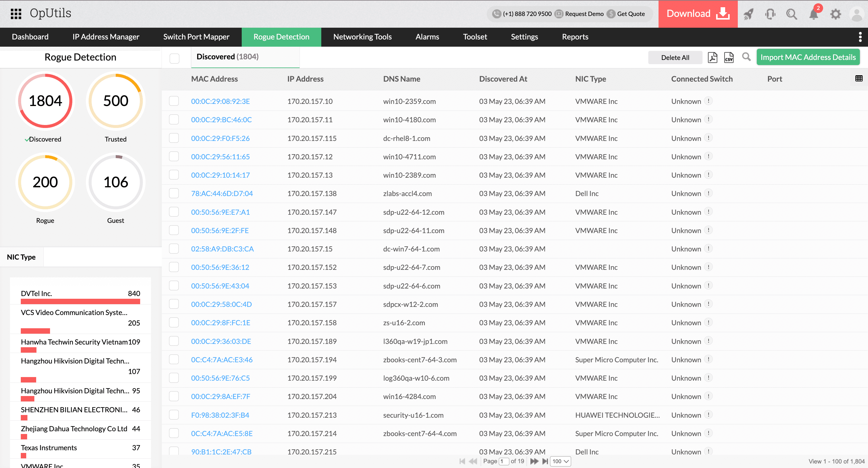
Task: Open the Networking Tools menu
Action: (x=362, y=37)
